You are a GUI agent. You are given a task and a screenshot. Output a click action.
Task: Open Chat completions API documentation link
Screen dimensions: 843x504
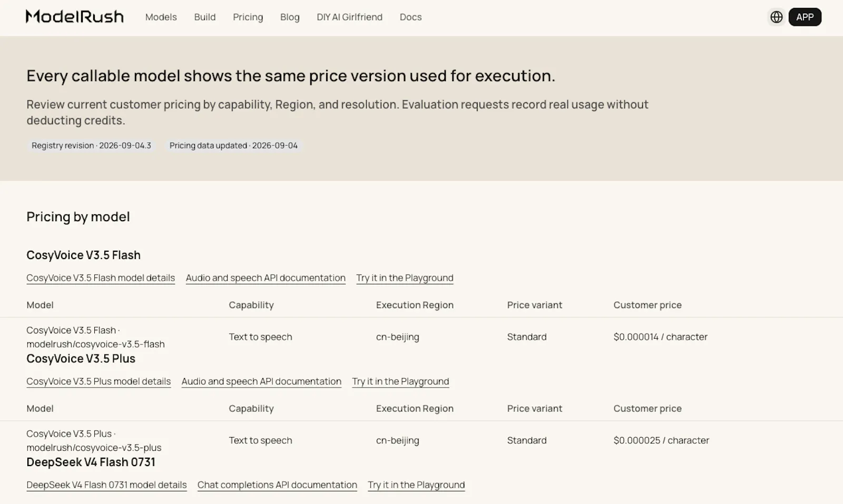pos(277,485)
